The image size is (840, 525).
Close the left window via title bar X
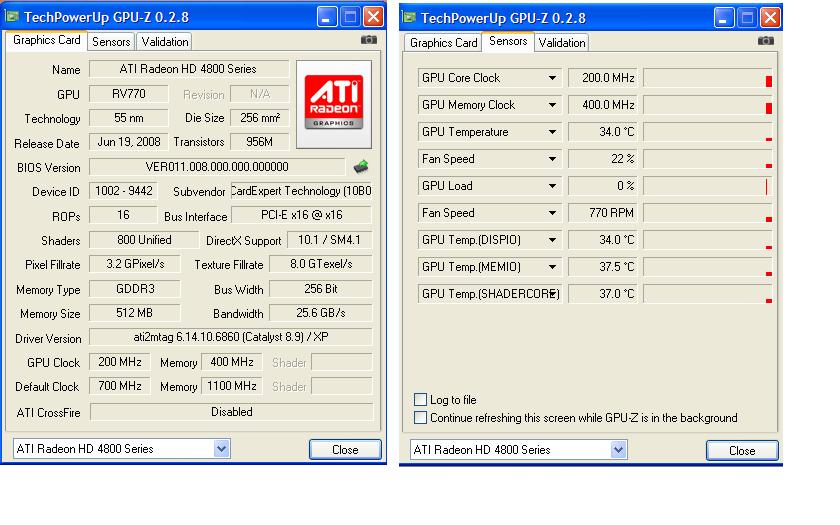pyautogui.click(x=373, y=17)
